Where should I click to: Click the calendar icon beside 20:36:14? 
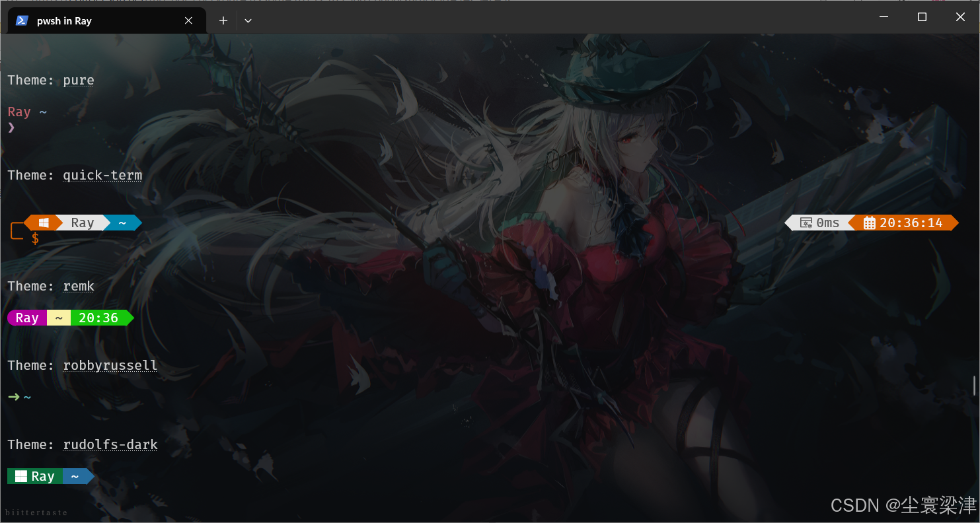point(869,223)
